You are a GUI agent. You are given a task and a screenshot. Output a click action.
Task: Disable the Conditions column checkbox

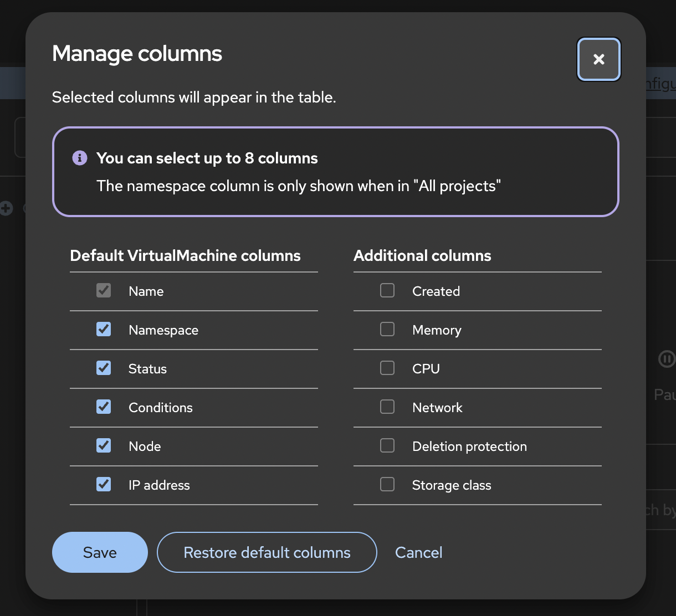click(104, 407)
